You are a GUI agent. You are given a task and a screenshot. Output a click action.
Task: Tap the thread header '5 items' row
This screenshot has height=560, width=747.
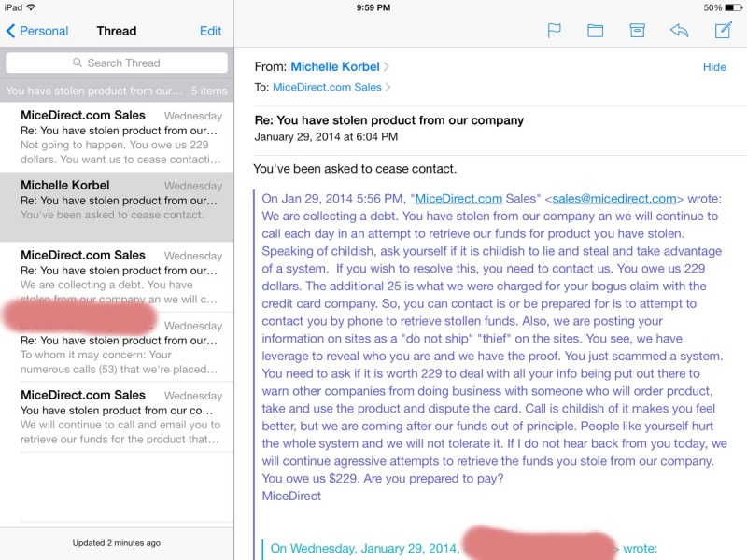click(x=117, y=91)
